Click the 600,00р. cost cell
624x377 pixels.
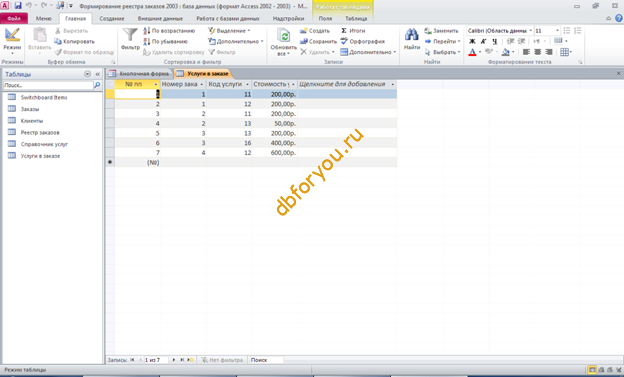click(x=275, y=152)
